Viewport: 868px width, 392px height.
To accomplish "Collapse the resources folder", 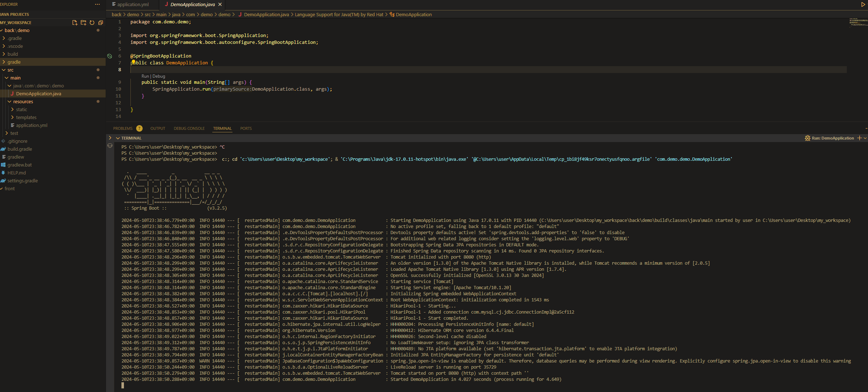I will 23,102.
